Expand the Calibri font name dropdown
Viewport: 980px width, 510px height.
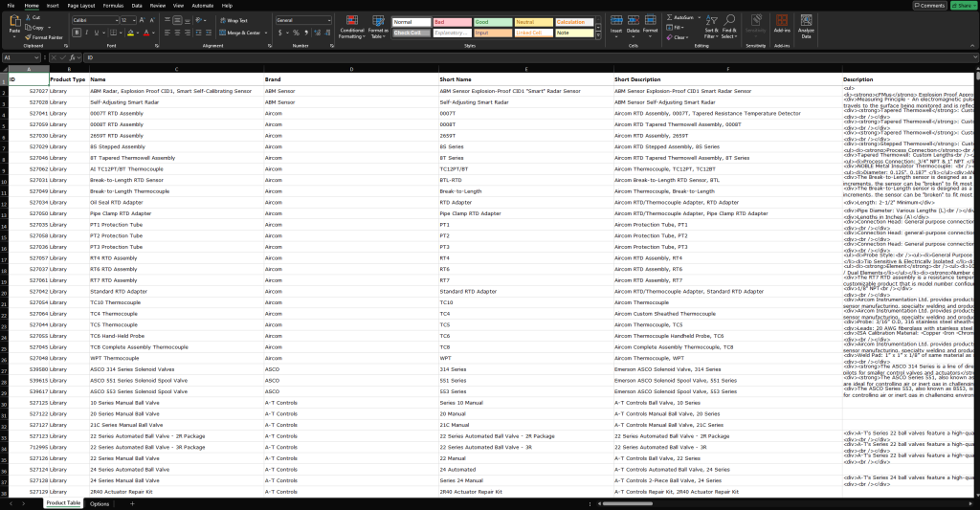(118, 19)
